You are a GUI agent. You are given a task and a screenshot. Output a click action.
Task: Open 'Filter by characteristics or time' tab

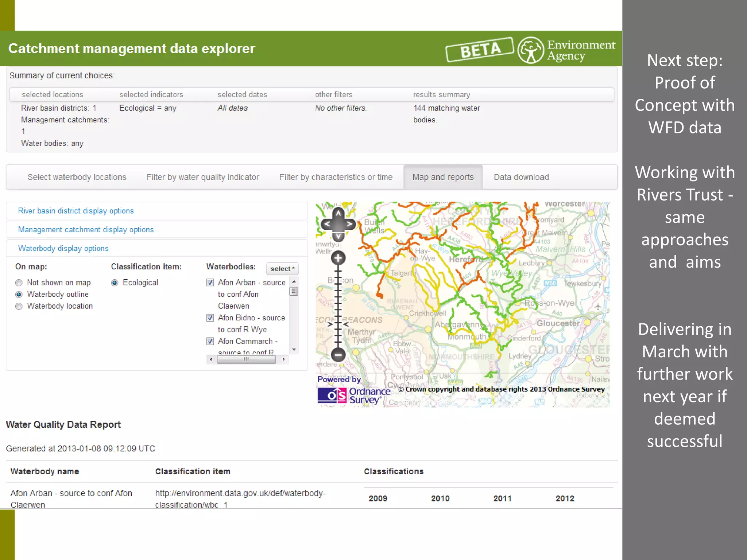coord(336,177)
